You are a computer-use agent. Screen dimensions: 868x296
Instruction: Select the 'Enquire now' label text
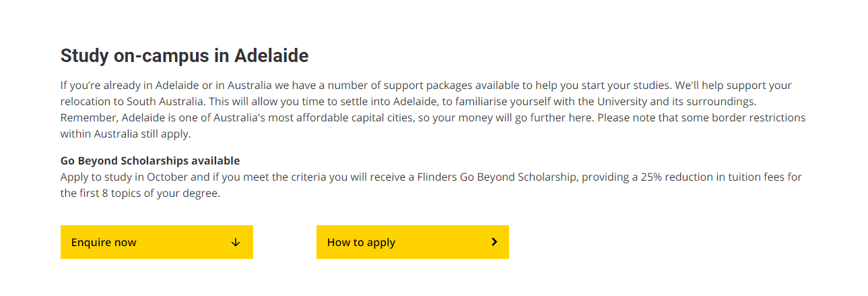tap(104, 243)
